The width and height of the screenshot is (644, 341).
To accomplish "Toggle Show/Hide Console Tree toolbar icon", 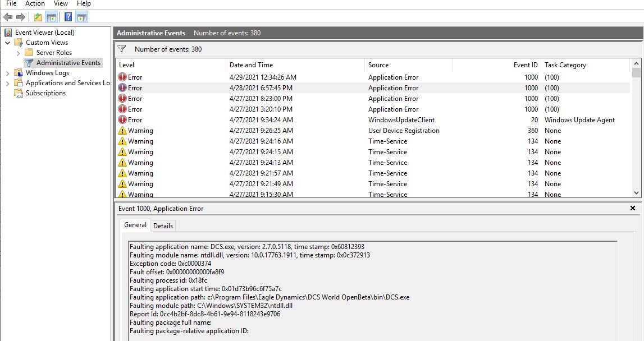I will 51,17.
